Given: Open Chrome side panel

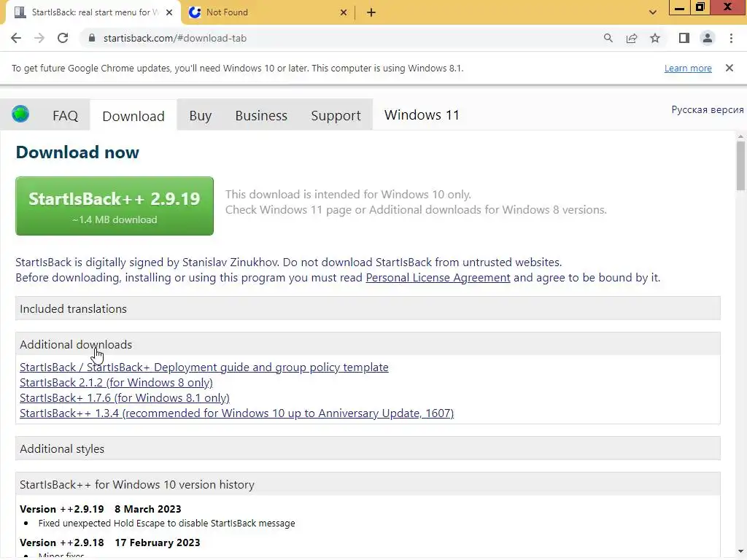Looking at the screenshot, I should (684, 38).
